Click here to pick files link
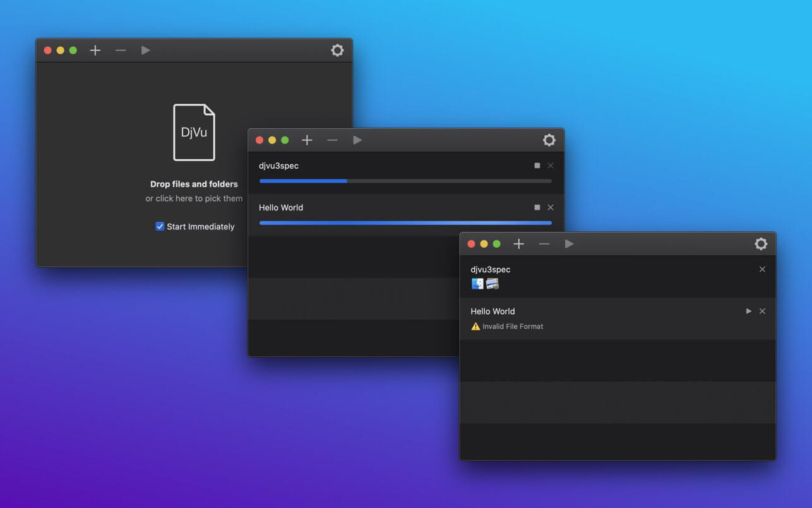Image resolution: width=812 pixels, height=508 pixels. coord(194,198)
